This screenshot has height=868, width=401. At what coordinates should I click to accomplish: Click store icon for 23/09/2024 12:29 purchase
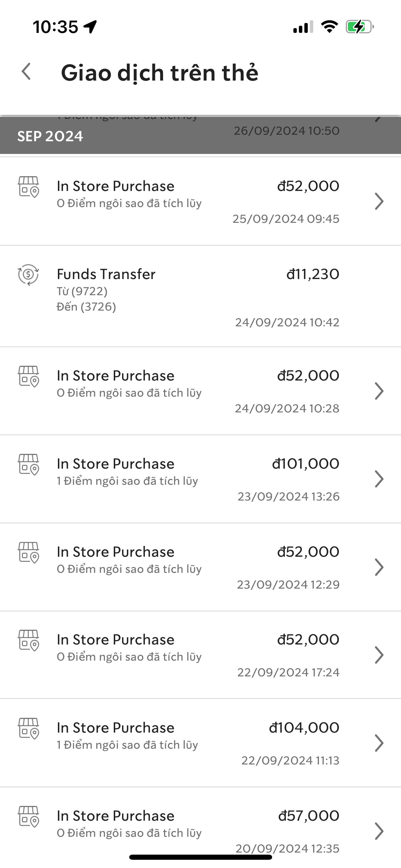(x=28, y=553)
